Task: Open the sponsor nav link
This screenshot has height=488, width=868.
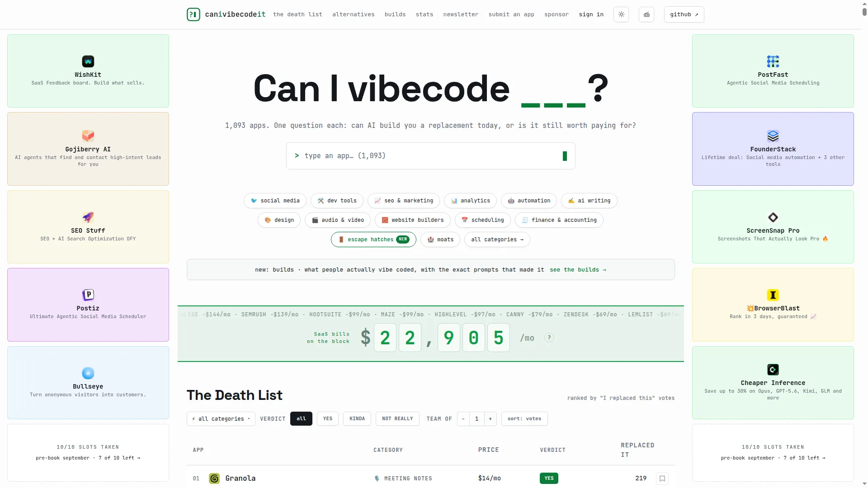Action: click(557, 14)
